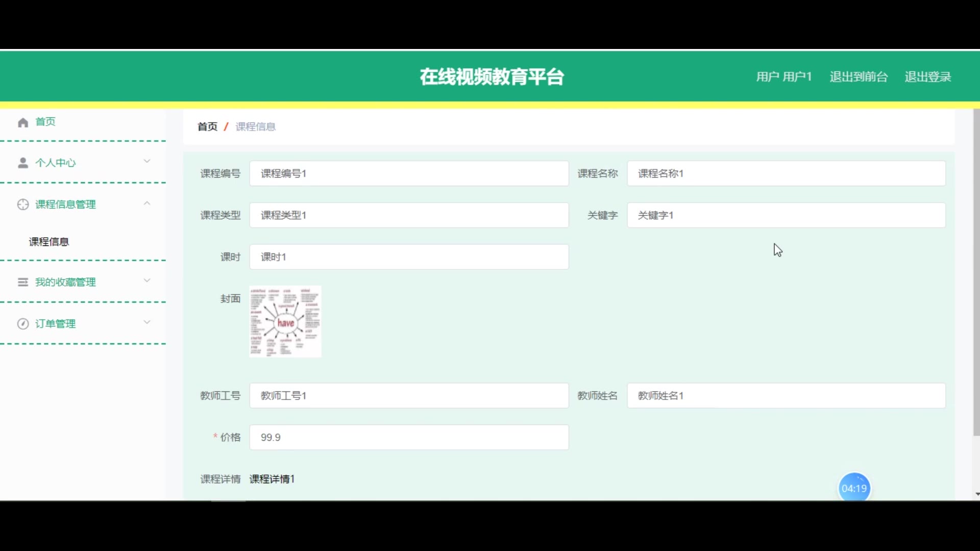Expand the 我的收藏管理 chevron
Screen dimensions: 980x551
tap(147, 281)
